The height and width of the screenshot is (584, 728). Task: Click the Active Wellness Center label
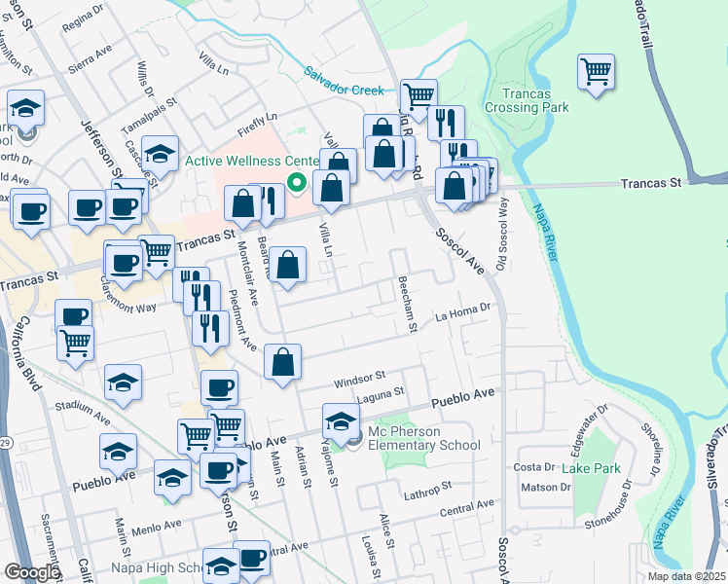coord(252,161)
